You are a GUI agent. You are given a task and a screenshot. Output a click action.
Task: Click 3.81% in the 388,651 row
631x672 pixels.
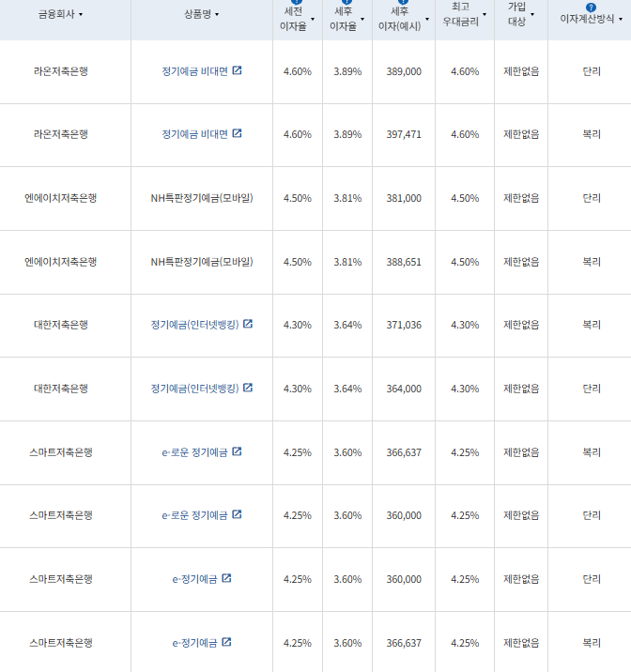point(347,262)
